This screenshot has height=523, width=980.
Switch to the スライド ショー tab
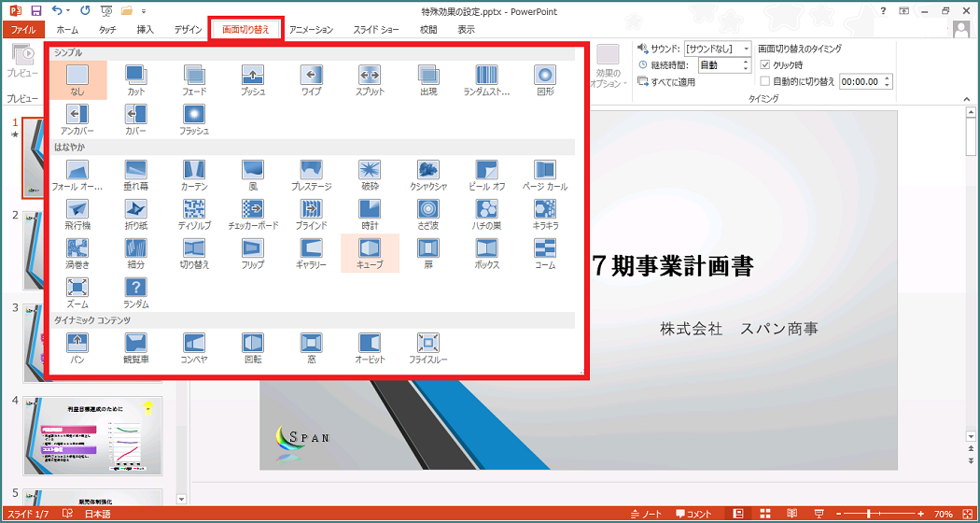pos(376,29)
